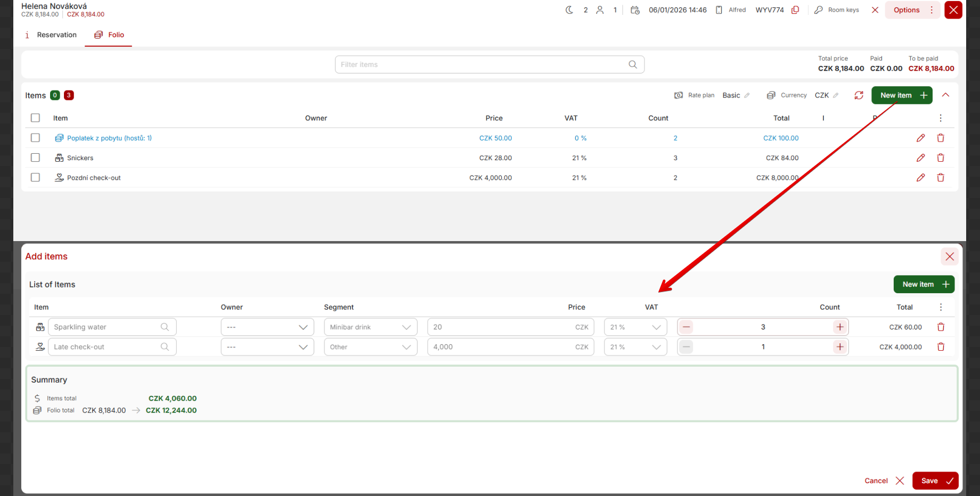Collapse the Items section with the chevron
Viewport: 980px width, 496px height.
[945, 95]
